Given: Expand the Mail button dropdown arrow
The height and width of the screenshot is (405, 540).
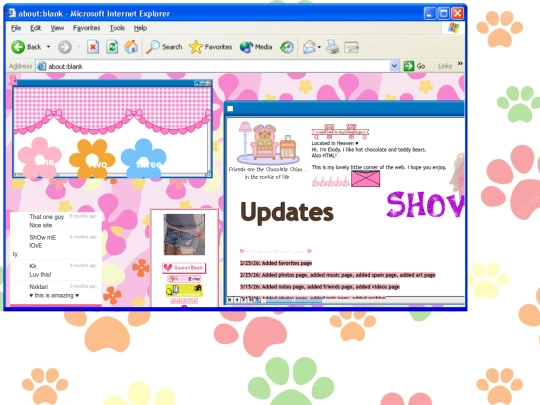Looking at the screenshot, I should [319, 47].
